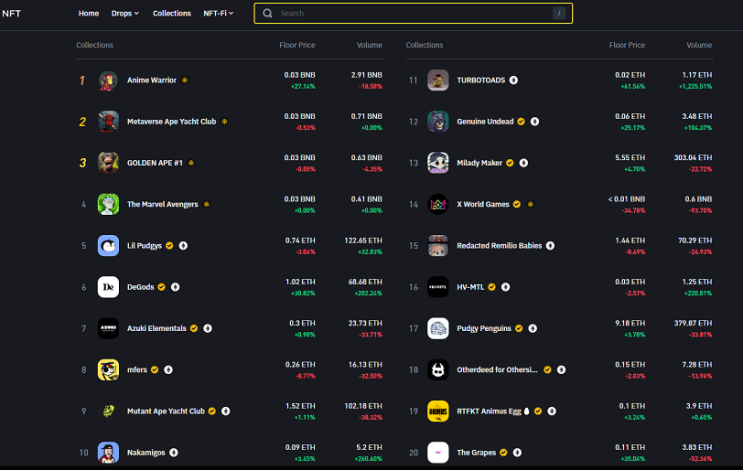
Task: Open the Redacted Remilio Babies name
Action: tap(499, 245)
